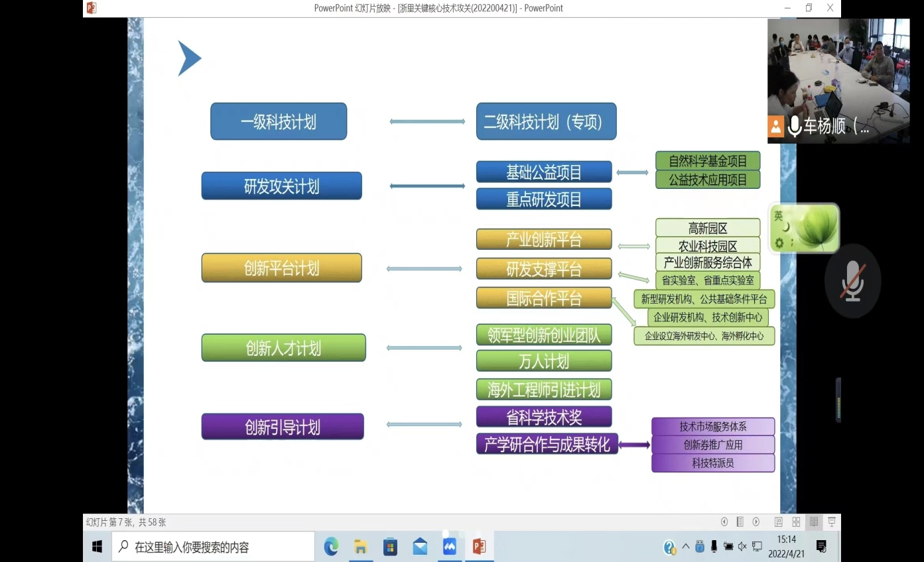
Task: Start Slide Show from status bar icon
Action: coord(831,522)
